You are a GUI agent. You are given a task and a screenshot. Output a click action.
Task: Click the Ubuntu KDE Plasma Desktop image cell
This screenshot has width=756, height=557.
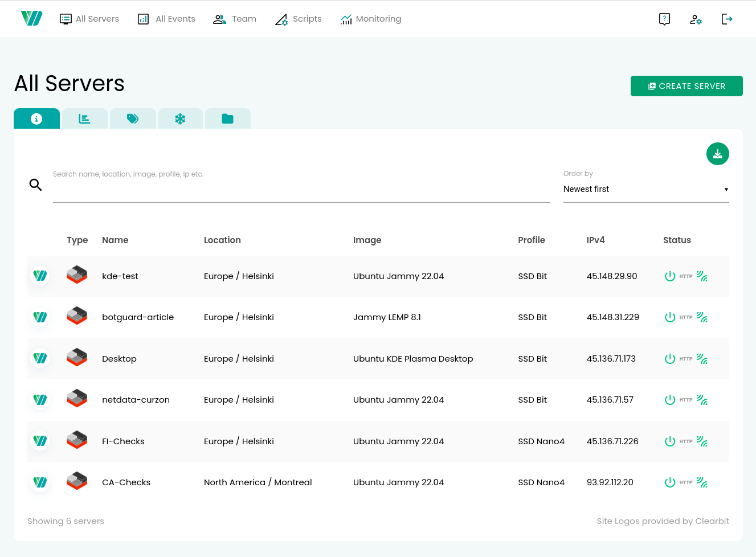point(413,359)
